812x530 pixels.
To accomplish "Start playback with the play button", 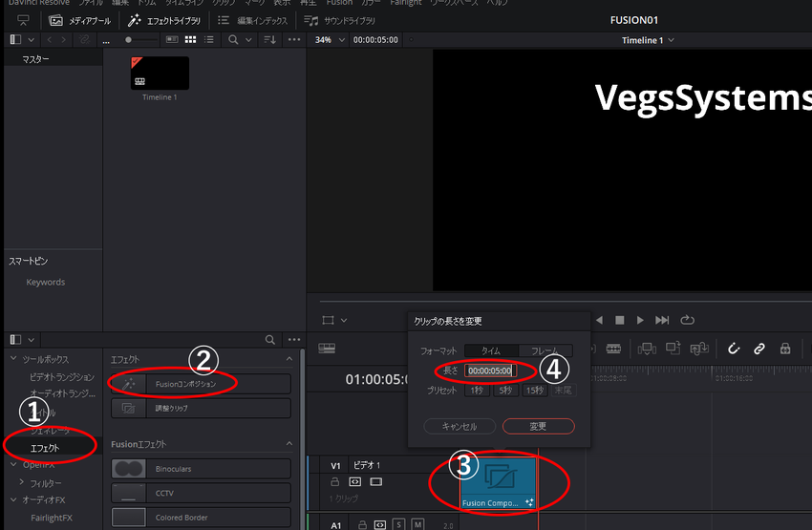I will [640, 320].
